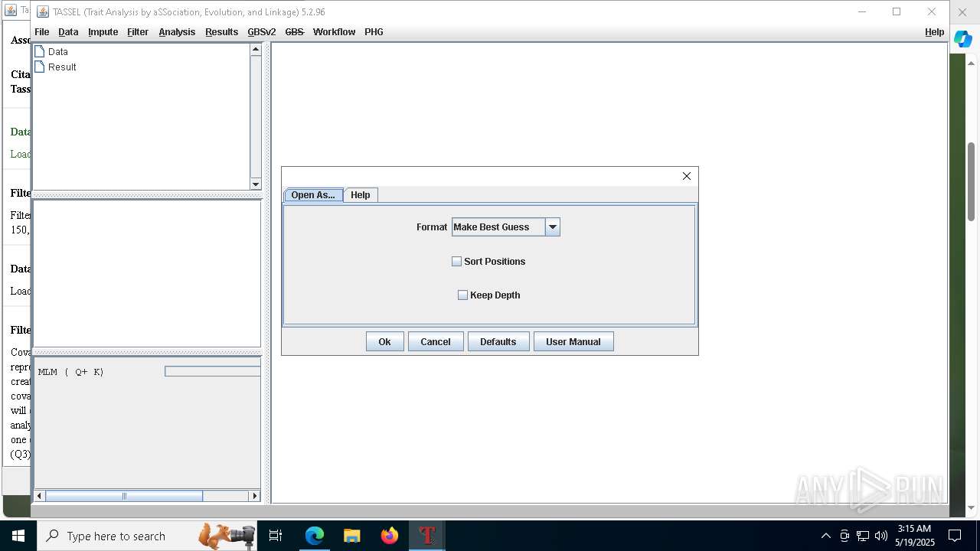
Task: Click the MLM (Q+K) progress bar
Action: (x=213, y=371)
